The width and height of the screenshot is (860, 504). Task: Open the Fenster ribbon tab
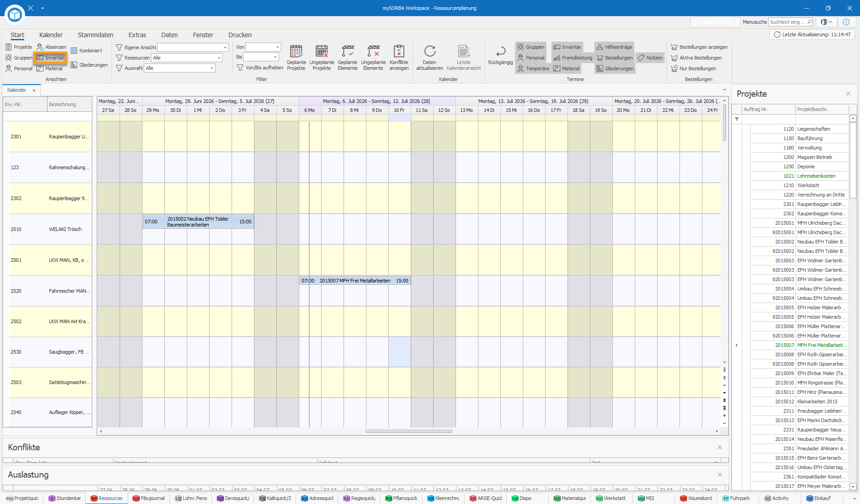click(203, 35)
